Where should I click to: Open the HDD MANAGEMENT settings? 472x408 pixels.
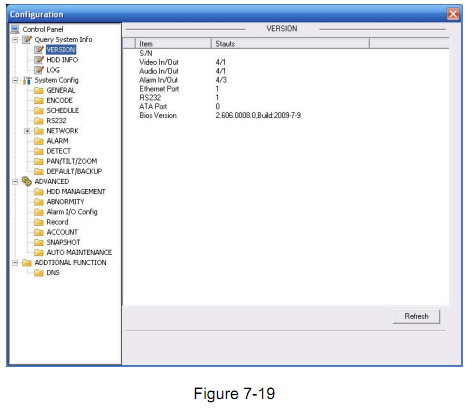(76, 192)
